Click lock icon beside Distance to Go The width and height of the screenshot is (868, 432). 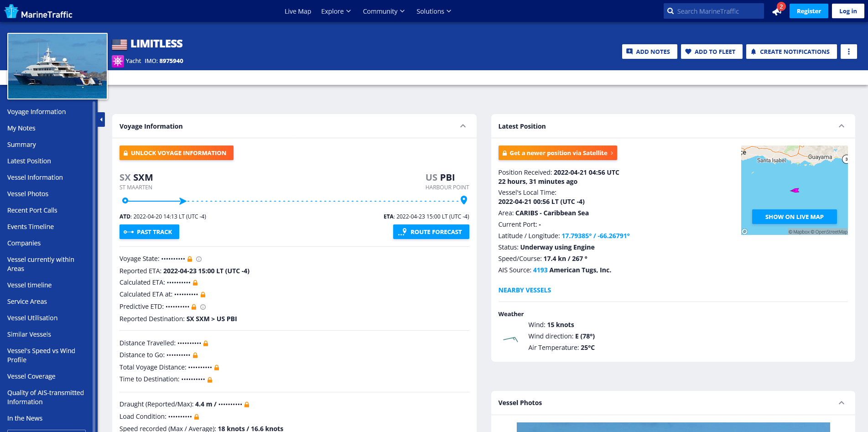195,355
